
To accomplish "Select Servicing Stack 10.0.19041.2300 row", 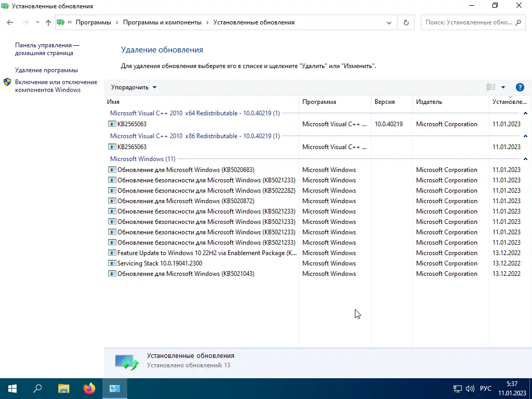I will click(317, 263).
